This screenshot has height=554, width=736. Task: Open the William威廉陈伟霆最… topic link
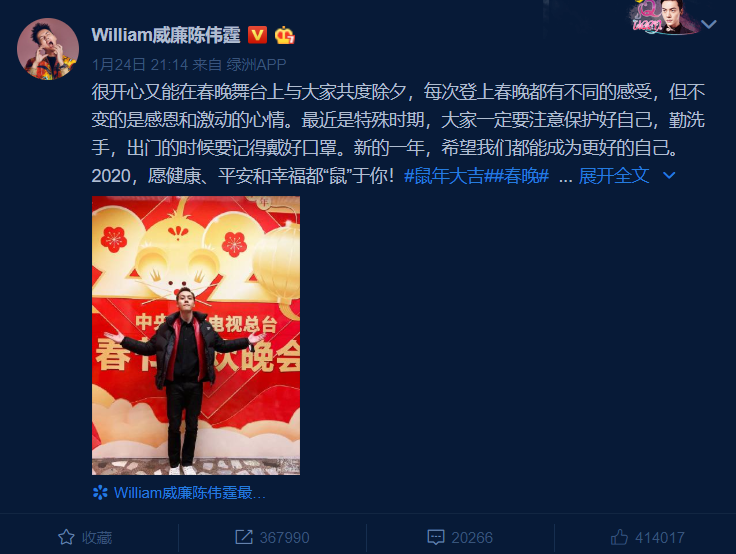click(190, 492)
